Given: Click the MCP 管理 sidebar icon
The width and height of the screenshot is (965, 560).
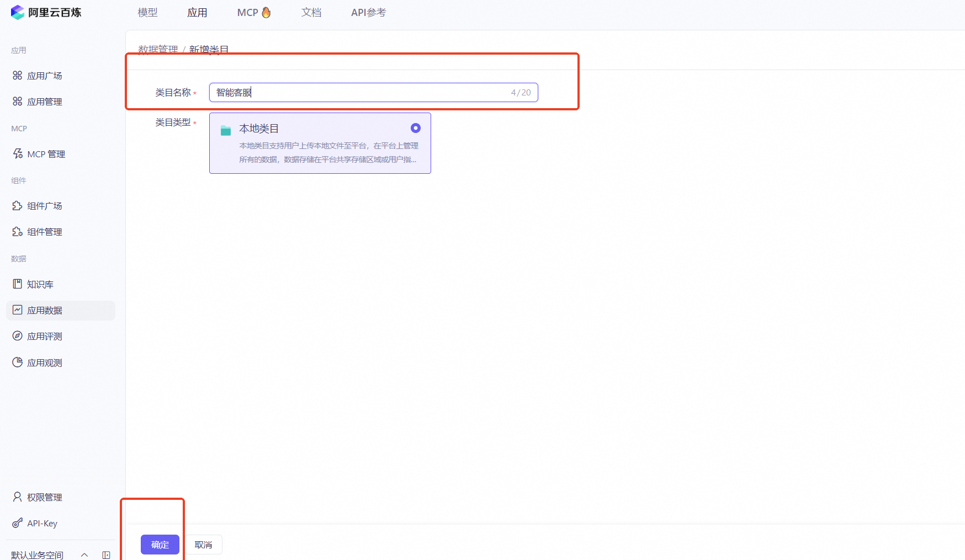Looking at the screenshot, I should pos(18,154).
